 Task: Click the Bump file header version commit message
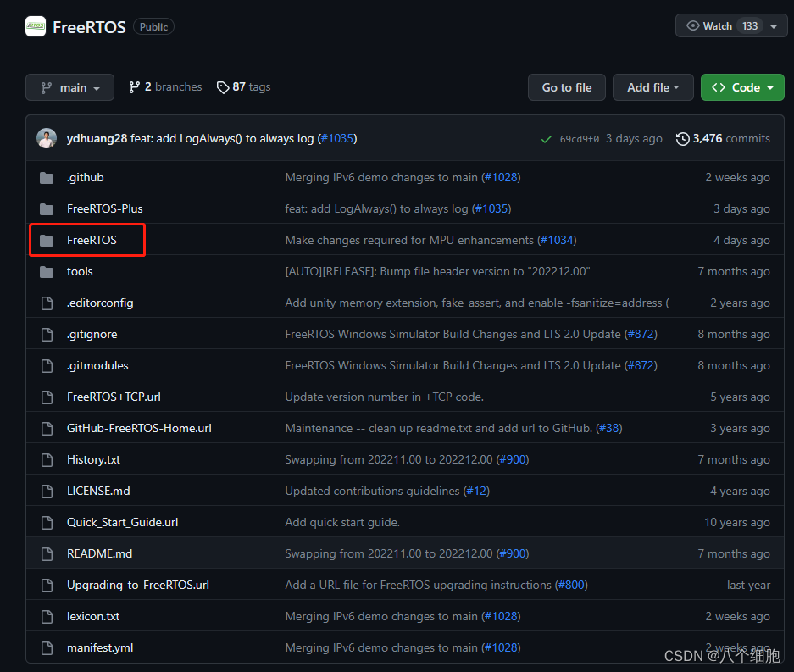coord(437,272)
